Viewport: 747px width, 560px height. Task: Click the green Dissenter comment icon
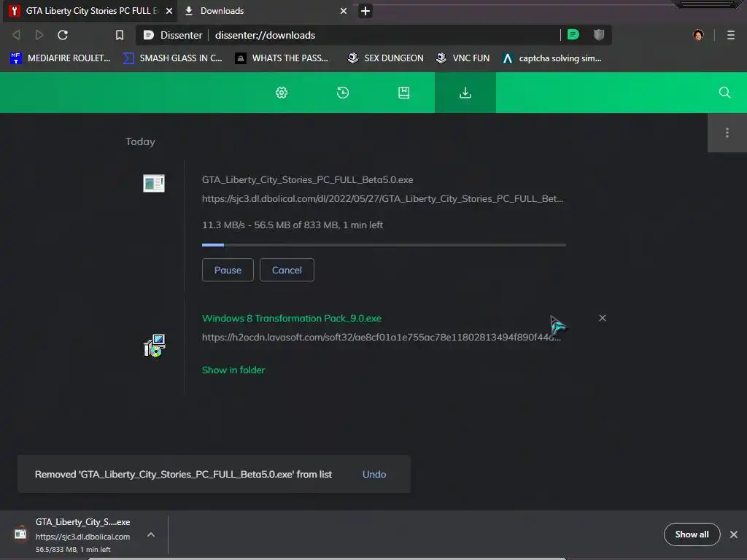[573, 34]
